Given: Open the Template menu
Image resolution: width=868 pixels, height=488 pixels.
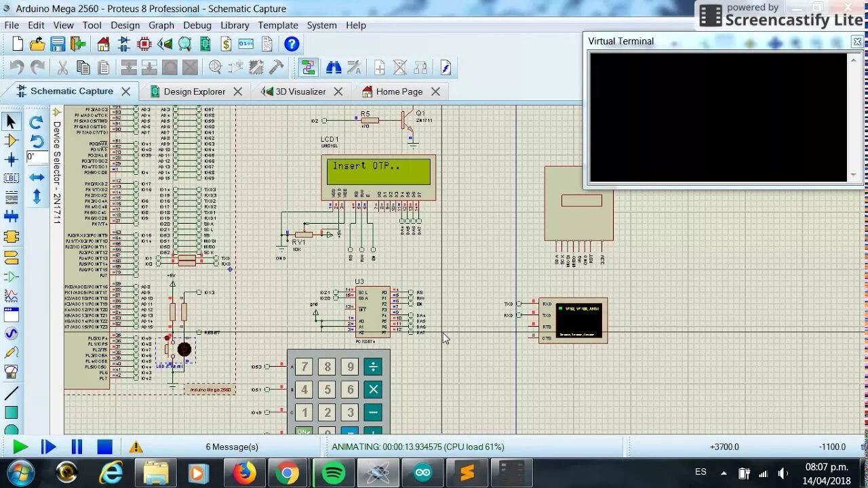Looking at the screenshot, I should (277, 25).
